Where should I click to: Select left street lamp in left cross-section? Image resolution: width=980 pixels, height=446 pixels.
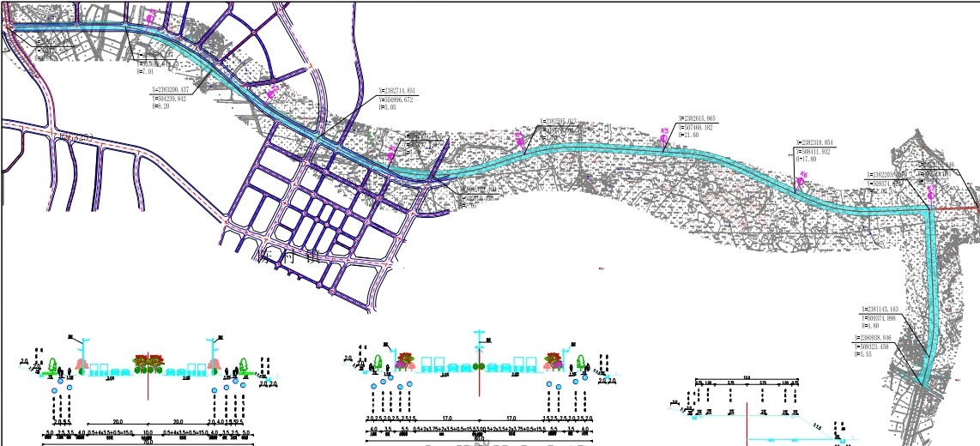pyautogui.click(x=84, y=352)
